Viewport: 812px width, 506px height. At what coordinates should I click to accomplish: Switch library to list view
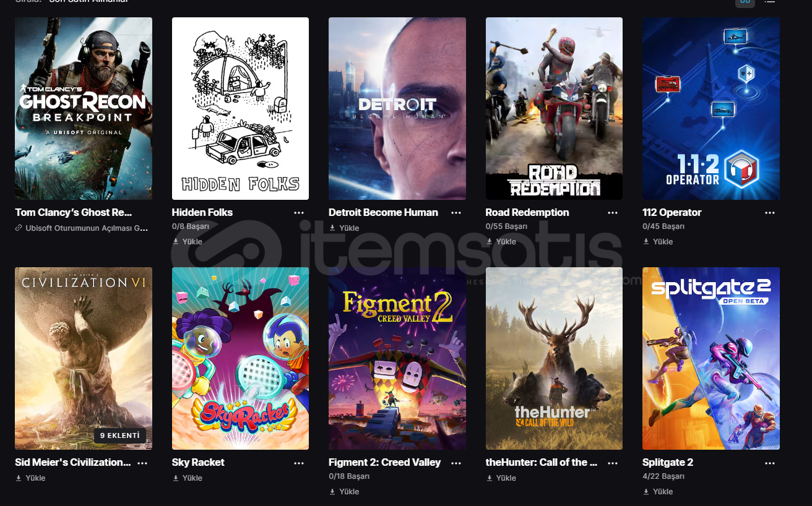[769, 2]
